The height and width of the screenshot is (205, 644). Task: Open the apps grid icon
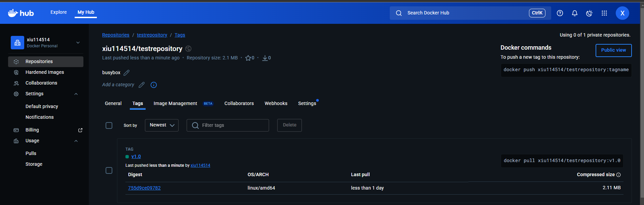[604, 13]
